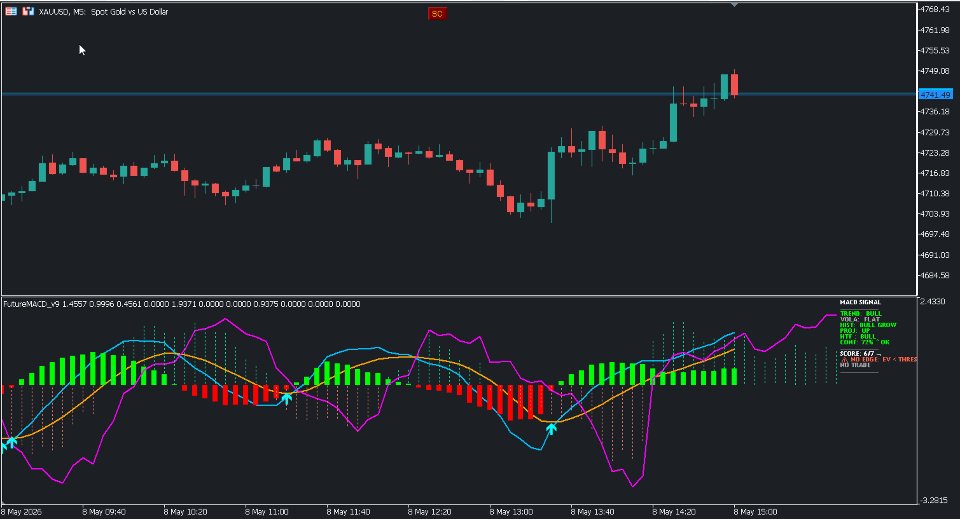Click time axis label 8 May 13:40
The width and height of the screenshot is (960, 519).
(x=592, y=512)
